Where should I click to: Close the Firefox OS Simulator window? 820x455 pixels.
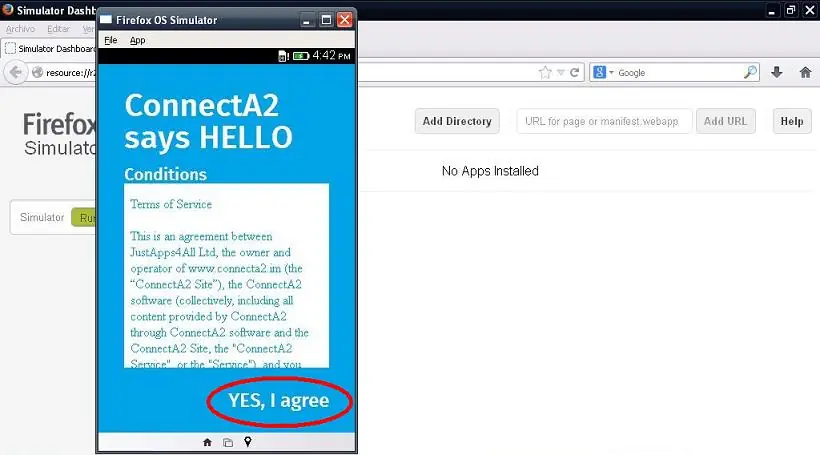click(x=344, y=20)
